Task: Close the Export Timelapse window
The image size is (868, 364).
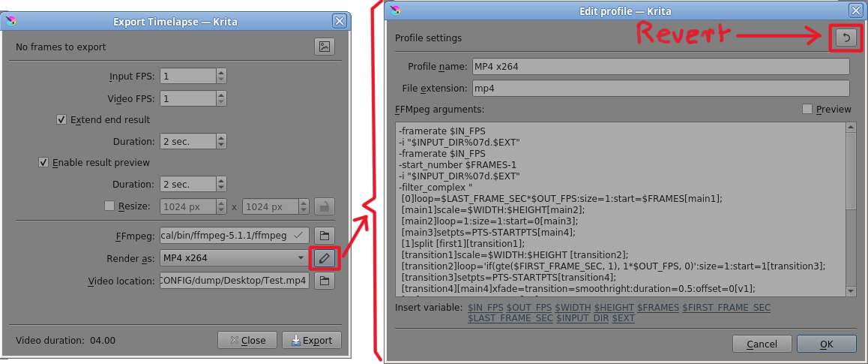Action: pos(340,22)
